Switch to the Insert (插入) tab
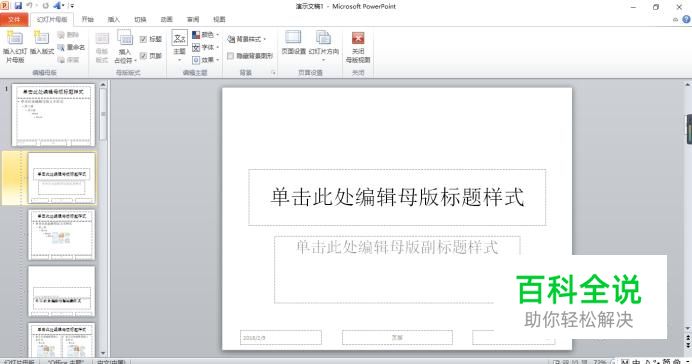This screenshot has width=692, height=364. coord(113,19)
